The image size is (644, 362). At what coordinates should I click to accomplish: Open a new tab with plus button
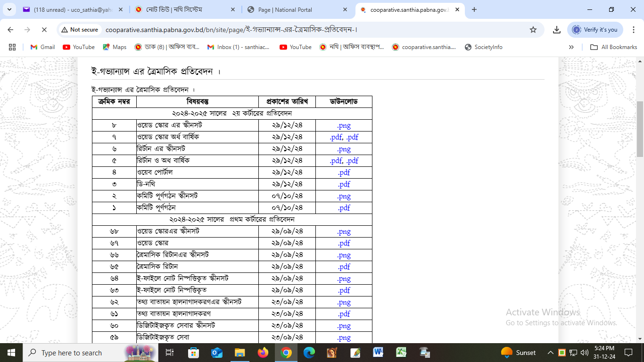click(x=474, y=9)
